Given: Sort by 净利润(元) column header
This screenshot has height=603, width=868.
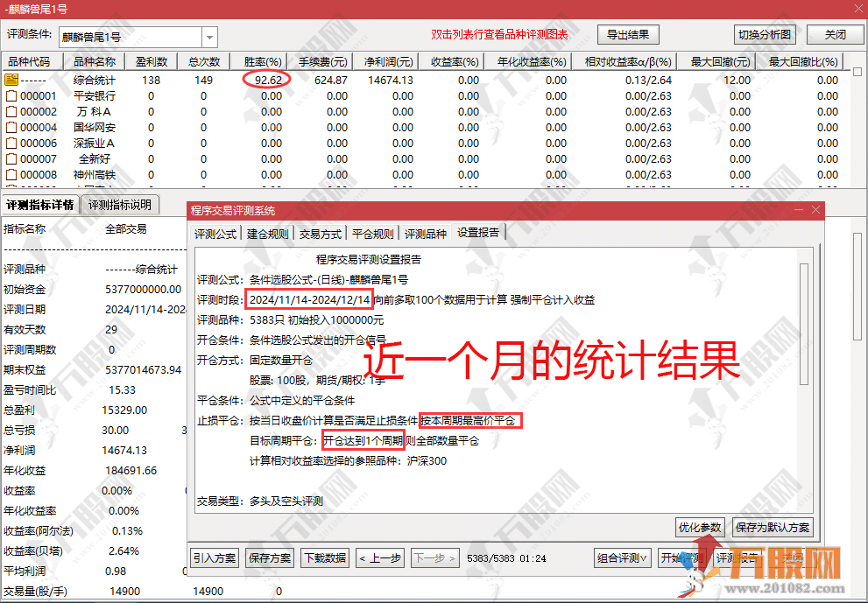Looking at the screenshot, I should (x=388, y=61).
